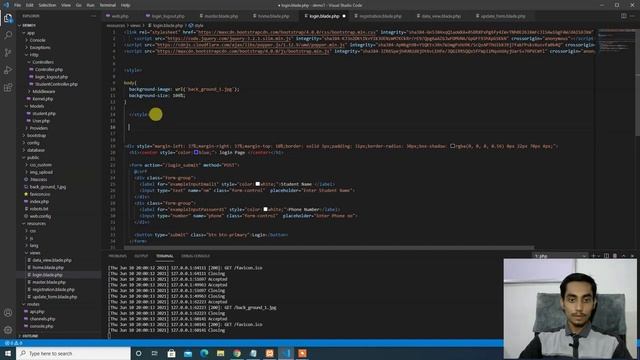Open the Source Control view
Viewport: 640px width, 360px height.
pyautogui.click(x=8, y=53)
